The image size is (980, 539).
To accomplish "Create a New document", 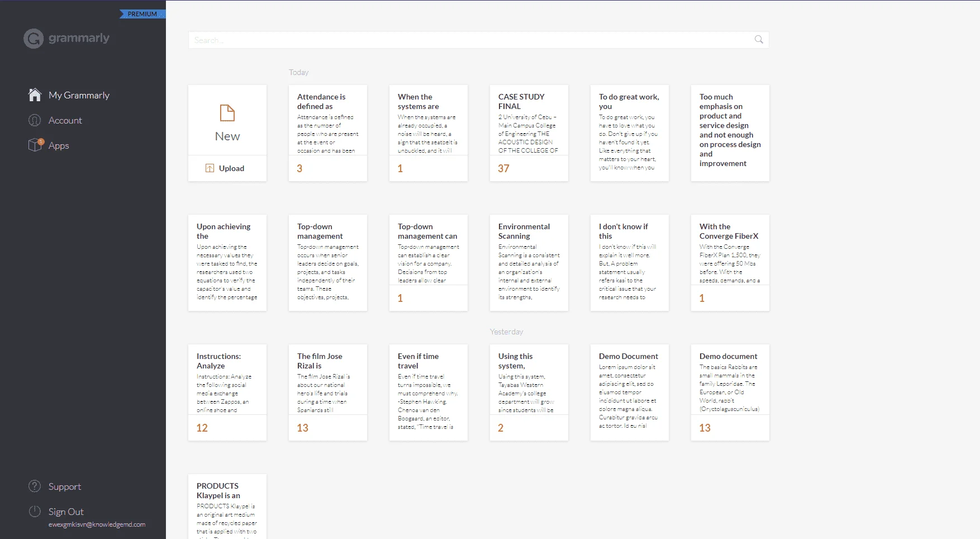I will coord(227,120).
